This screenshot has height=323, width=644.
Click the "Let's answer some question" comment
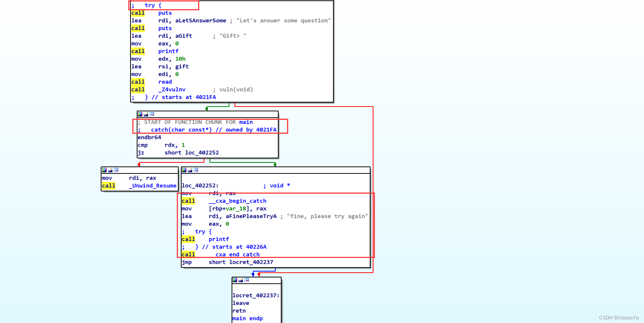[283, 21]
